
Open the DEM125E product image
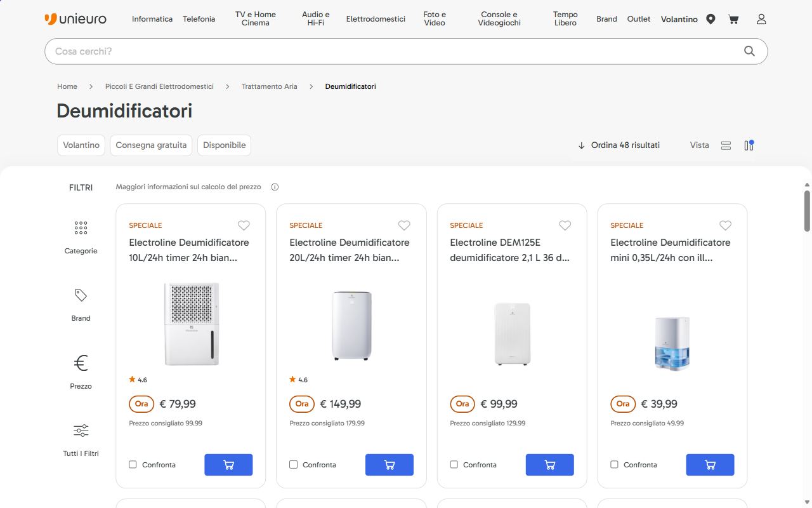point(512,333)
